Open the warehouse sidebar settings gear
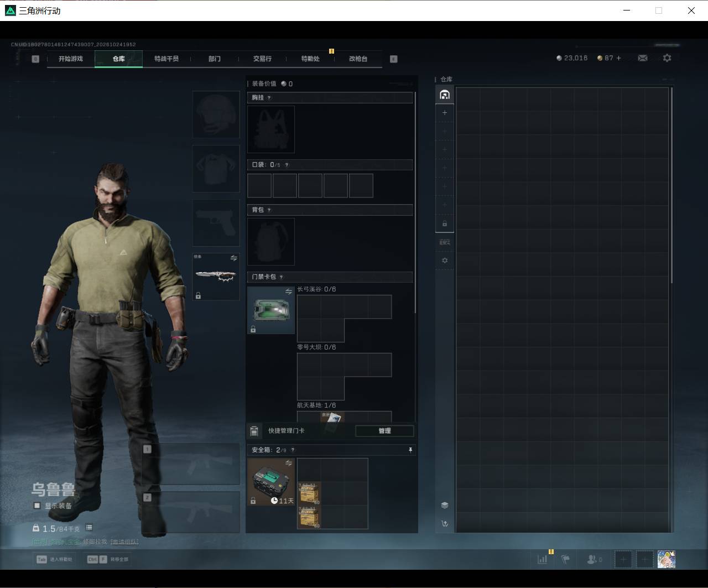The height and width of the screenshot is (588, 708). click(445, 261)
